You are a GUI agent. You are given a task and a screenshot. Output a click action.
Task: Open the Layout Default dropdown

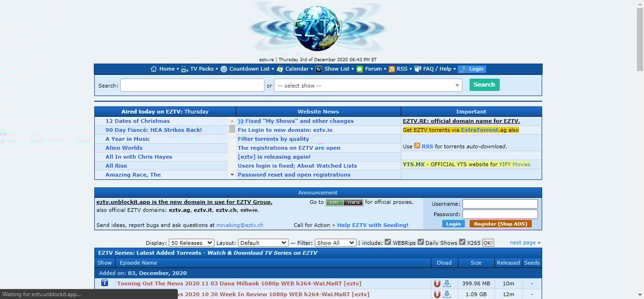click(x=263, y=243)
